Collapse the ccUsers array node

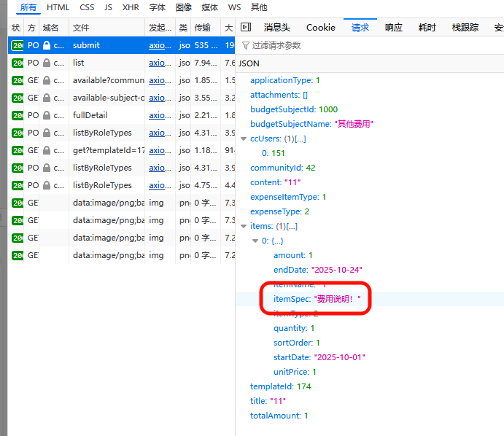point(245,139)
